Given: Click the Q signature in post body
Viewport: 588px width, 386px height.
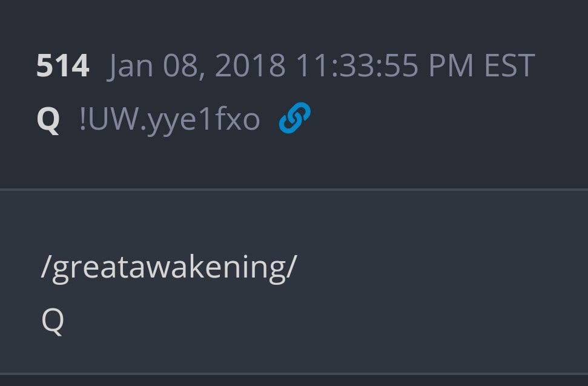Looking at the screenshot, I should [x=53, y=320].
